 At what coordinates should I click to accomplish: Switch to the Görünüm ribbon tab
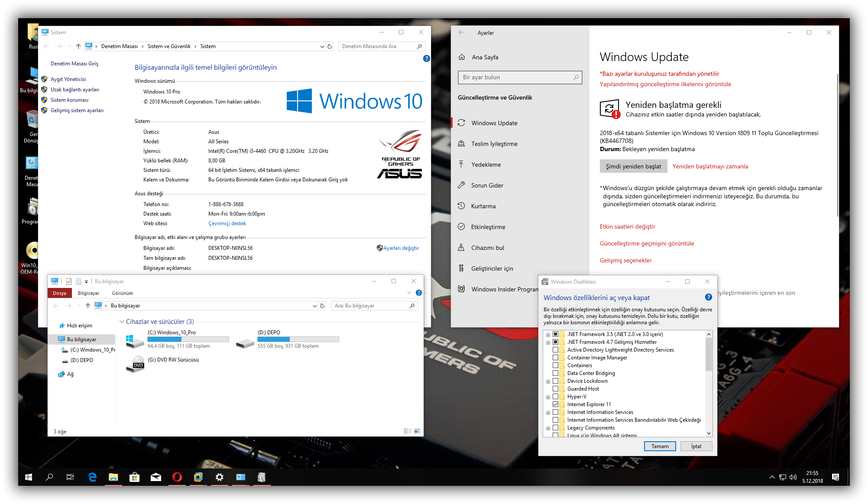coord(122,293)
